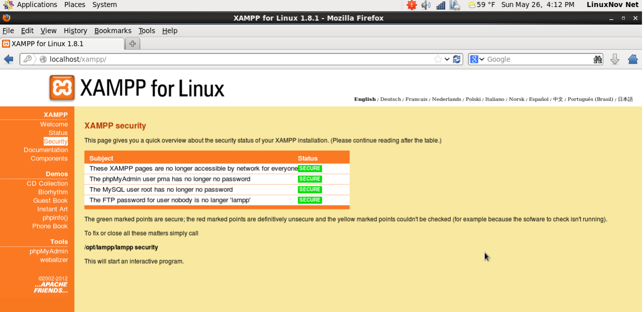
Task: Open the Downloads arrow icon
Action: [614, 59]
